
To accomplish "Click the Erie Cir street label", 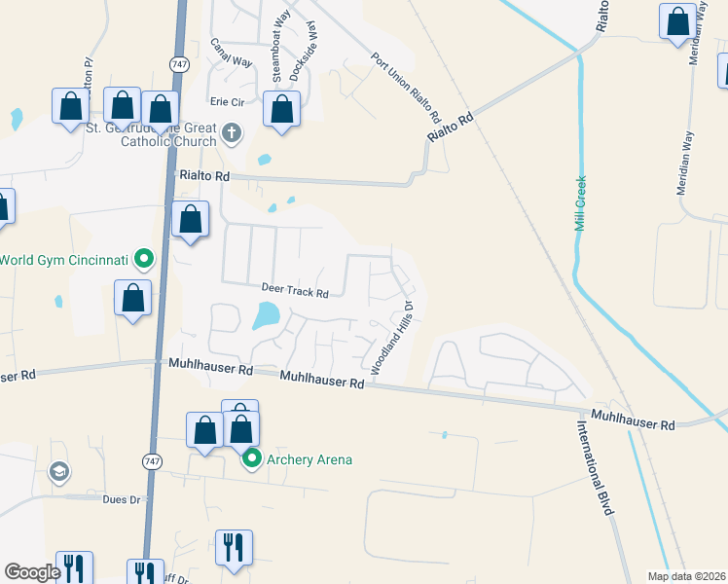I will 227,101.
